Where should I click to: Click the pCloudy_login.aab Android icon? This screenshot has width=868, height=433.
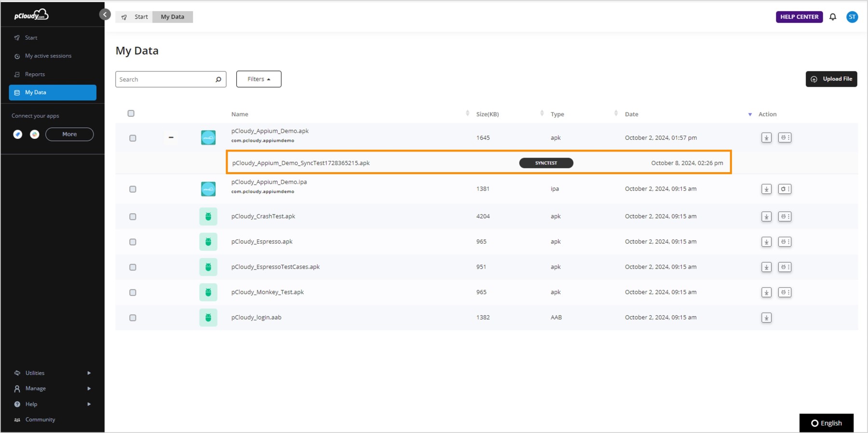point(208,318)
